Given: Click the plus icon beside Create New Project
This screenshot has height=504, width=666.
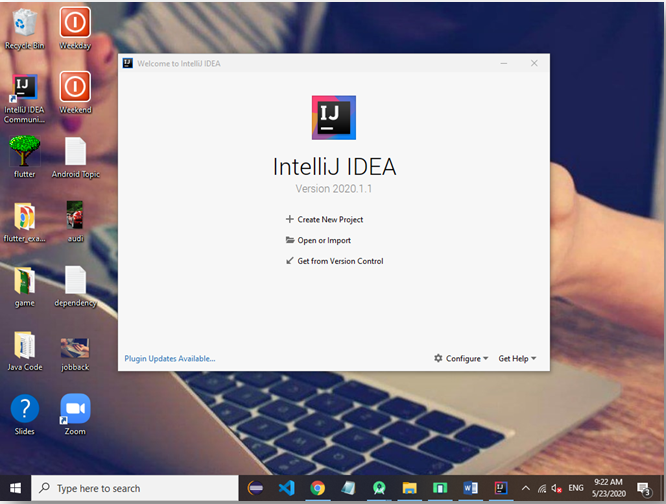Looking at the screenshot, I should point(290,219).
